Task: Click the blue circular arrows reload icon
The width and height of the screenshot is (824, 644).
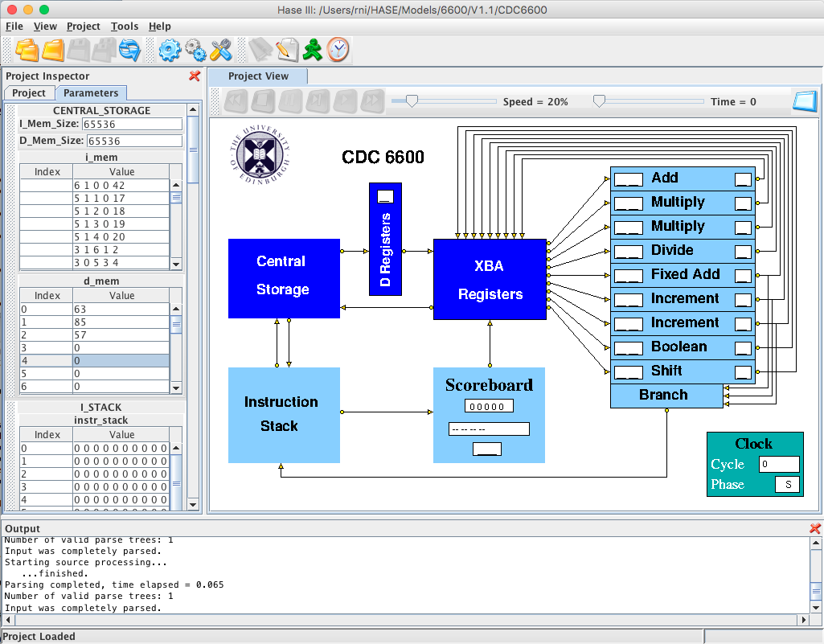Action: 129,51
